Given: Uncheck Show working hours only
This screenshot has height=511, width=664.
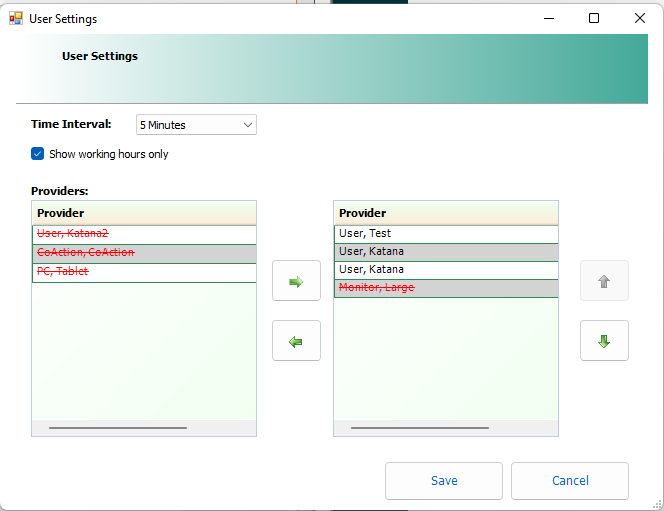Looking at the screenshot, I should [37, 154].
